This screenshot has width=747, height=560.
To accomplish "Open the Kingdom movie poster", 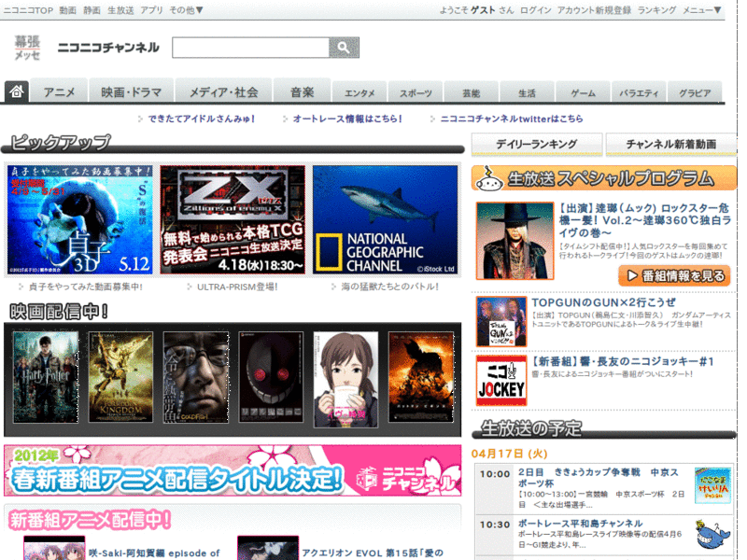I will pos(121,377).
